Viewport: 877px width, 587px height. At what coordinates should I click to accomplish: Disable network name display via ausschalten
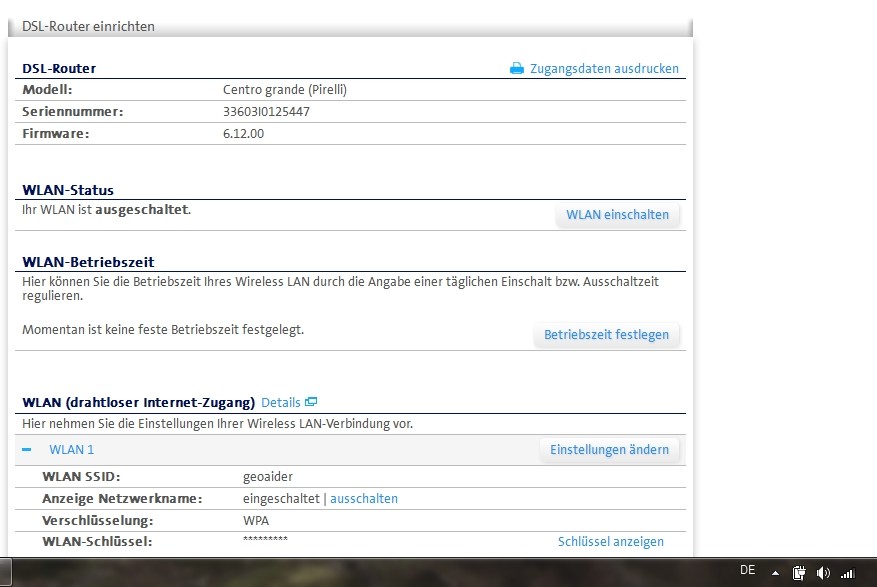(x=364, y=498)
